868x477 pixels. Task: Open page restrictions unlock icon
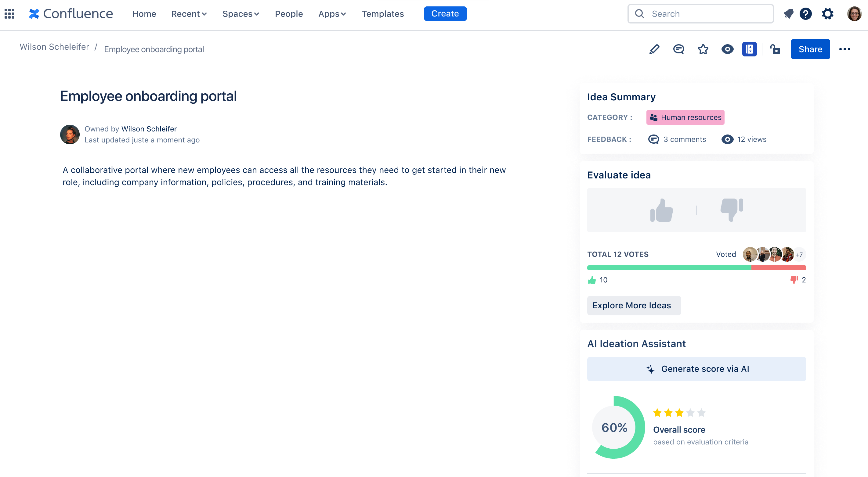pyautogui.click(x=775, y=49)
